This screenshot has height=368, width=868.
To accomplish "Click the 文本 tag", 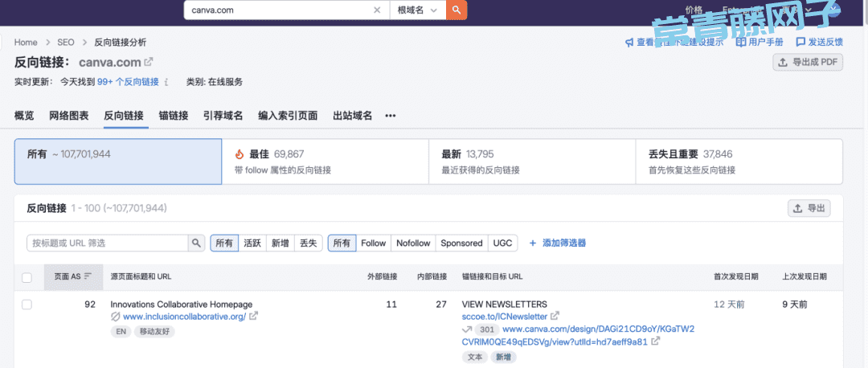I will point(474,357).
